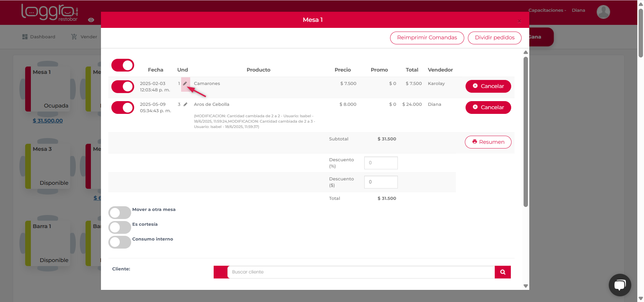Turn on Consumo interno toggle
Image resolution: width=644 pixels, height=302 pixels.
(x=120, y=242)
